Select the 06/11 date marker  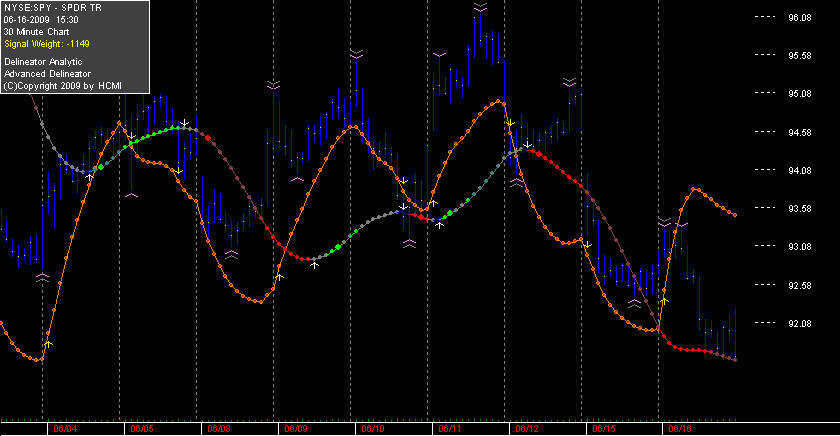click(450, 429)
